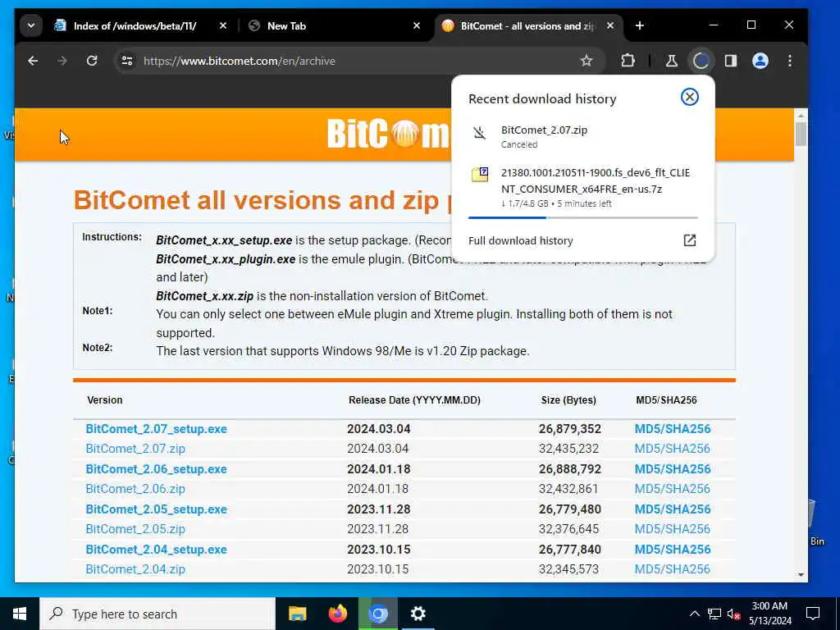This screenshot has height=630, width=840.
Task: Close the Index of /windows/beta/11/ tab
Action: [223, 25]
